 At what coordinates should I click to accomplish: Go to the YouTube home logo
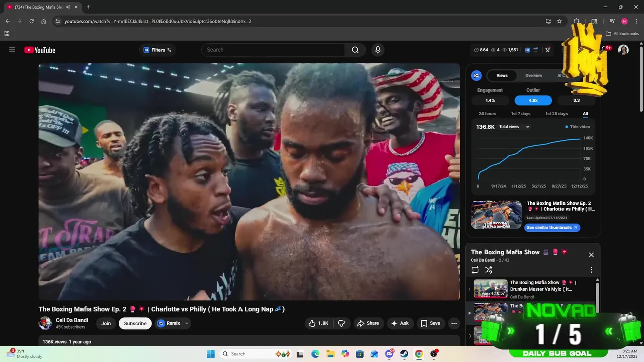click(x=40, y=50)
